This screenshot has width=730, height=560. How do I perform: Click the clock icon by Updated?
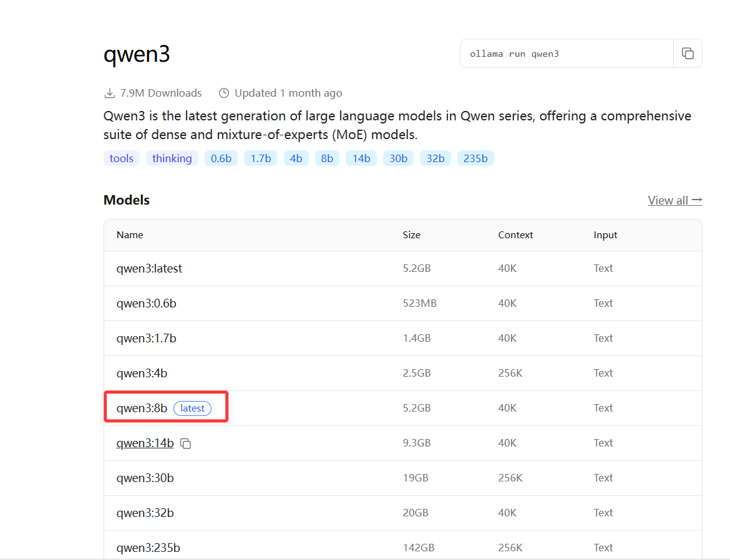coord(224,93)
